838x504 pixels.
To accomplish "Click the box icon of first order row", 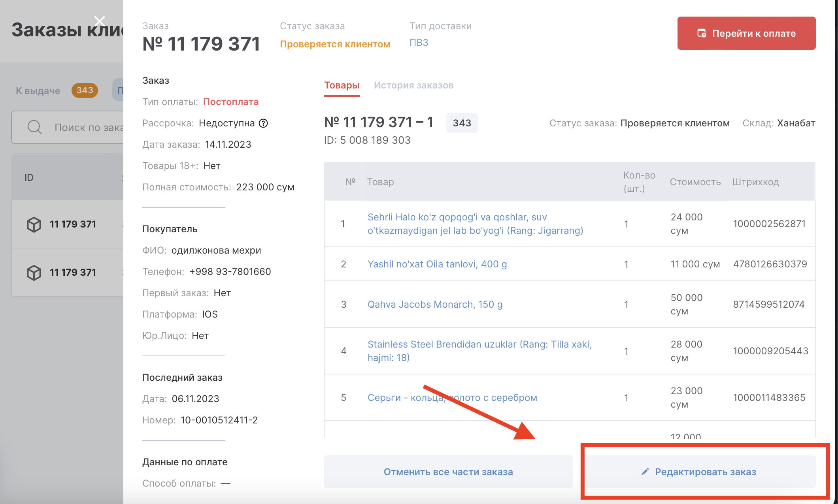I will 34,224.
